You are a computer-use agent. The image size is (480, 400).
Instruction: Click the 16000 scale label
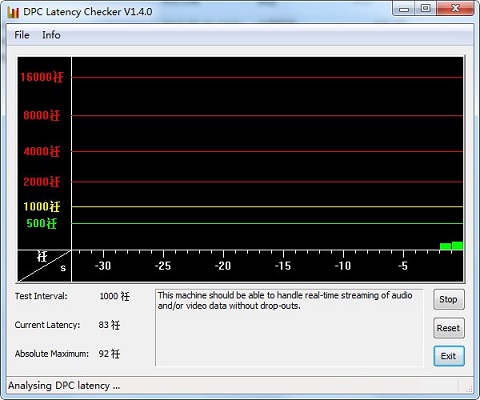[42, 77]
